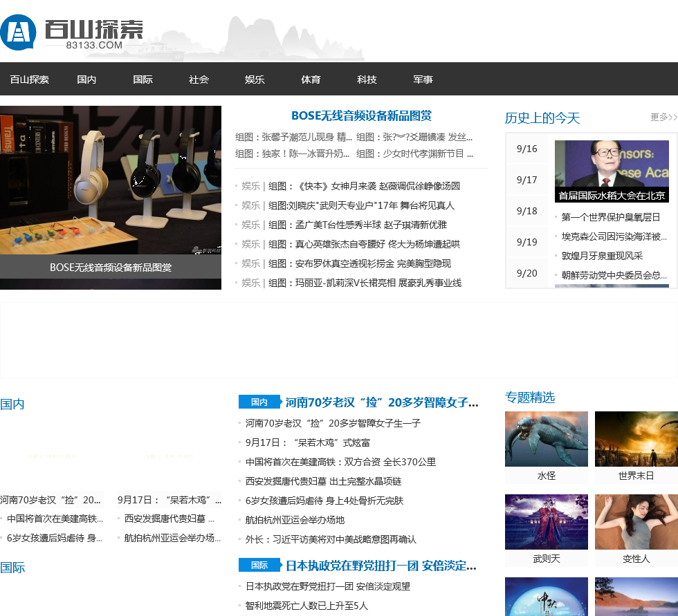This screenshot has height=616, width=678.
Task: Click the 国际 section heading on left
Action: tap(12, 568)
